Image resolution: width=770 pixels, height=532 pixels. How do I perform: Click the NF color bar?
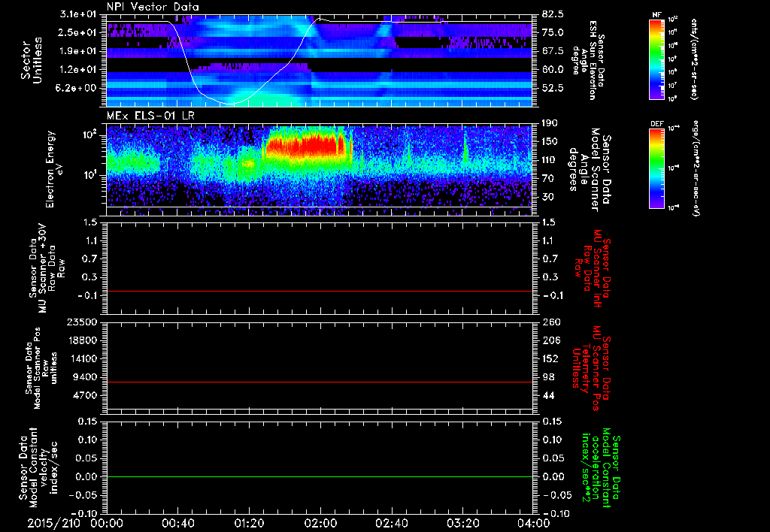click(x=656, y=59)
